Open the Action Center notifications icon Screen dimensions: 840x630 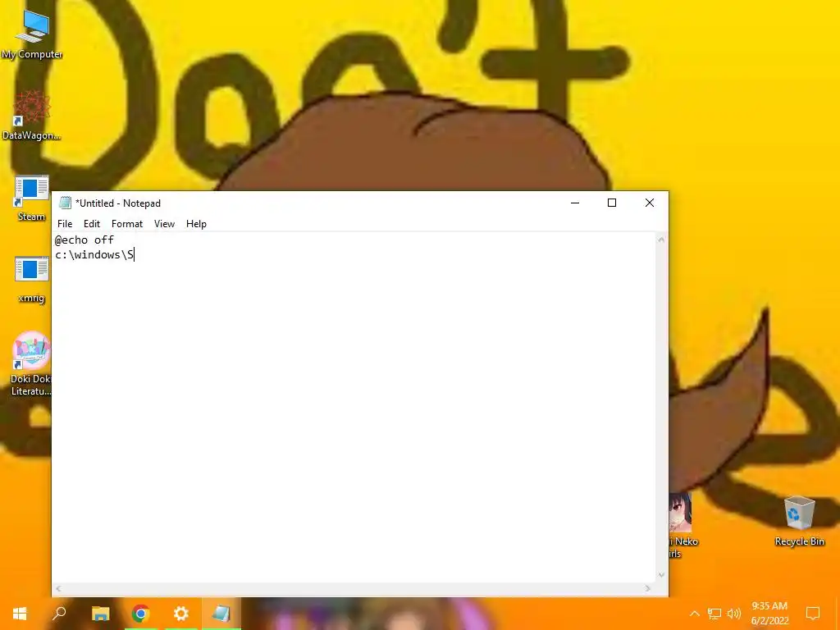pyautogui.click(x=813, y=614)
